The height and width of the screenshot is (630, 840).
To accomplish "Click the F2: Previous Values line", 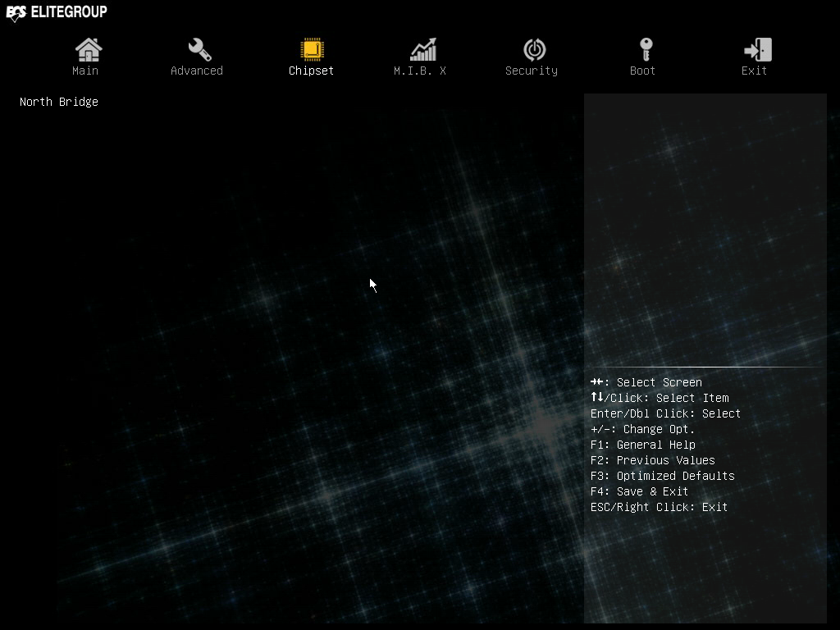I will click(x=652, y=460).
